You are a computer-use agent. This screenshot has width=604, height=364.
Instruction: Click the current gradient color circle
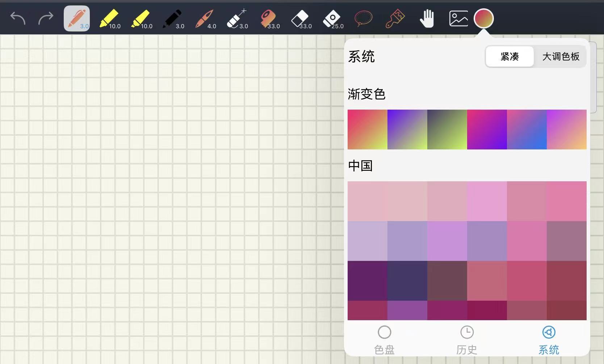(x=484, y=18)
